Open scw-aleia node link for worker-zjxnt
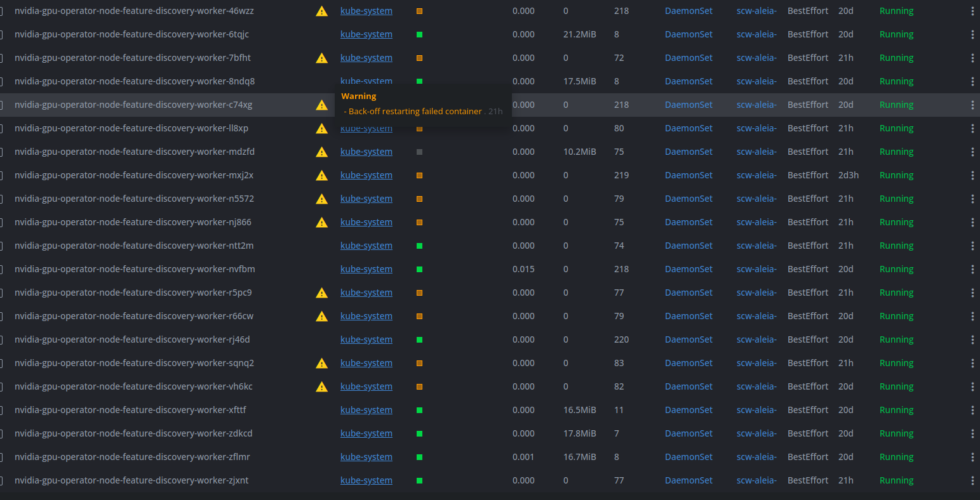This screenshot has width=980, height=500. [x=756, y=480]
